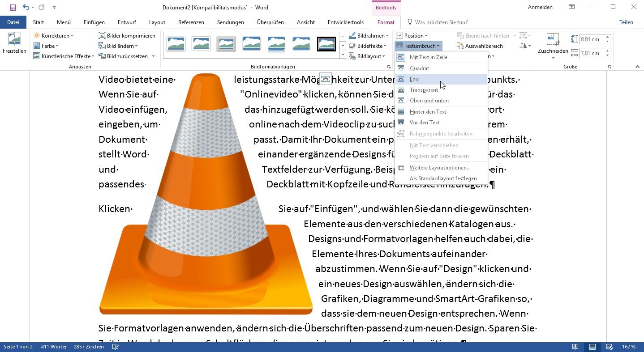Click the Anmelden sign-in link
644x352 pixels.
(x=540, y=7)
